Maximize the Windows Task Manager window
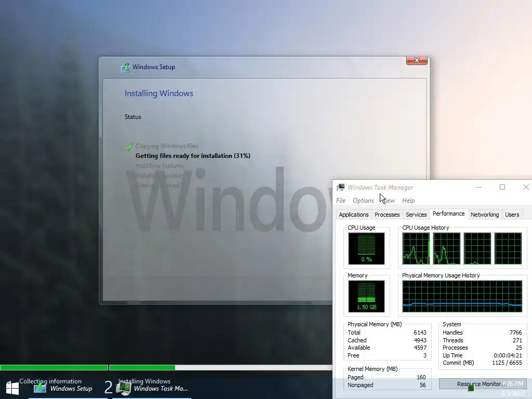This screenshot has height=399, width=532. coord(502,187)
